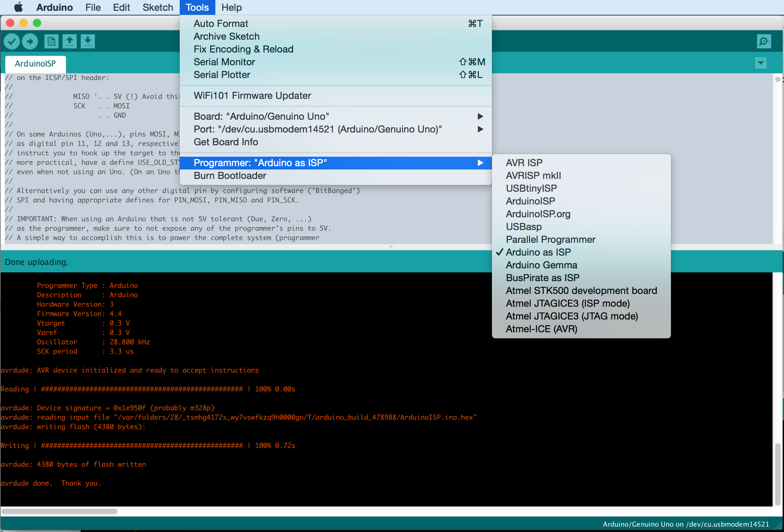Click Burn Bootloader
The image size is (784, 532).
(336, 176)
